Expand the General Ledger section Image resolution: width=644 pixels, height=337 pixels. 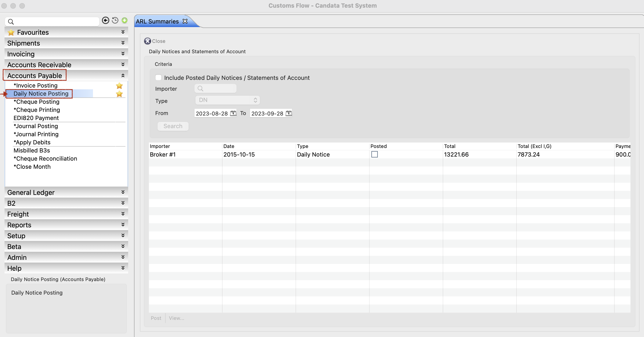click(123, 192)
